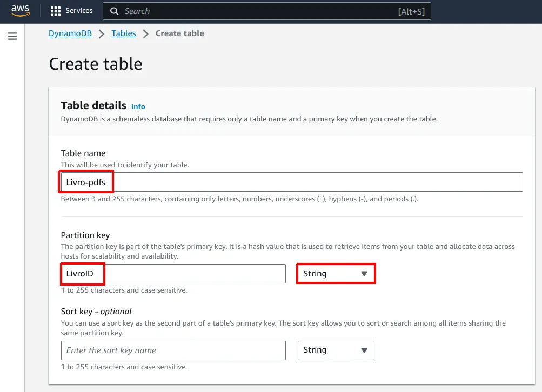
Task: Open the Sort key String type dropdown
Action: 336,350
